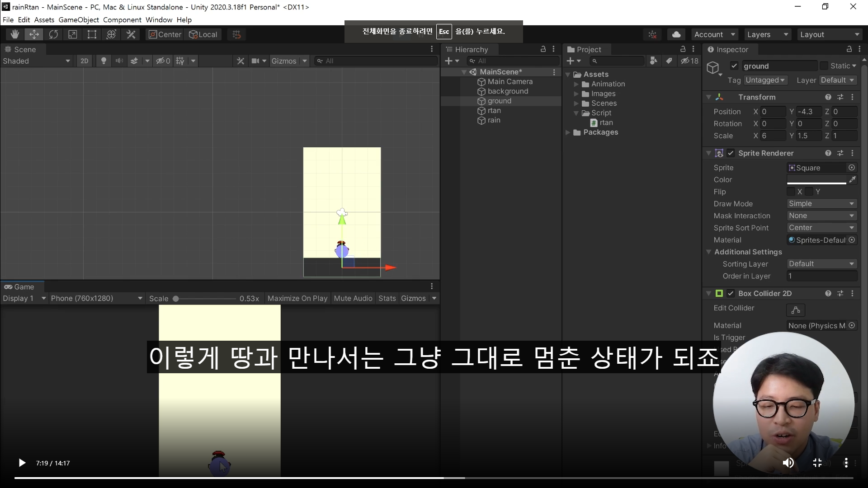
Task: Open the collaborate cloud icon
Action: 676,34
